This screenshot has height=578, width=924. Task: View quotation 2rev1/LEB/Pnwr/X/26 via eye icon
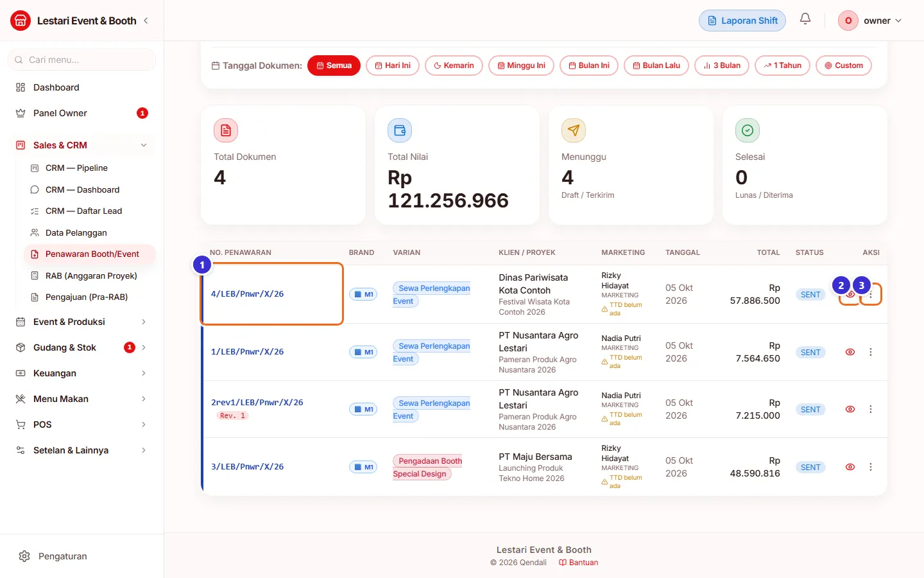pos(850,409)
